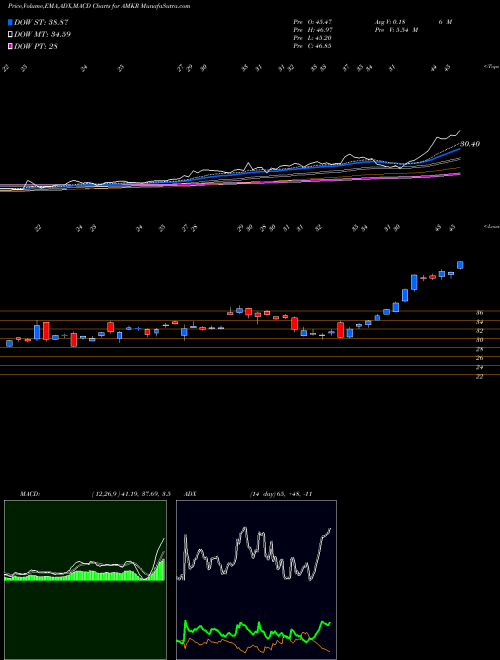Click the MACD panel header label
500x660 pixels.
point(29,493)
